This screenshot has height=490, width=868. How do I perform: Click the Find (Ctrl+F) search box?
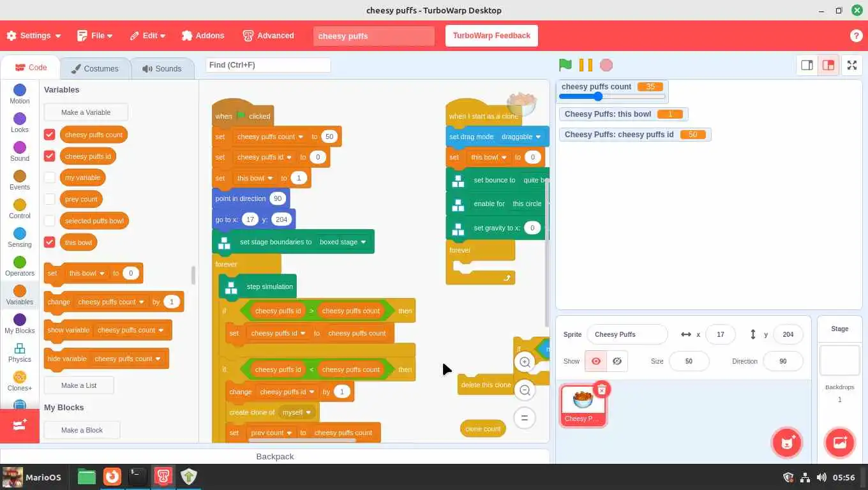(x=268, y=65)
